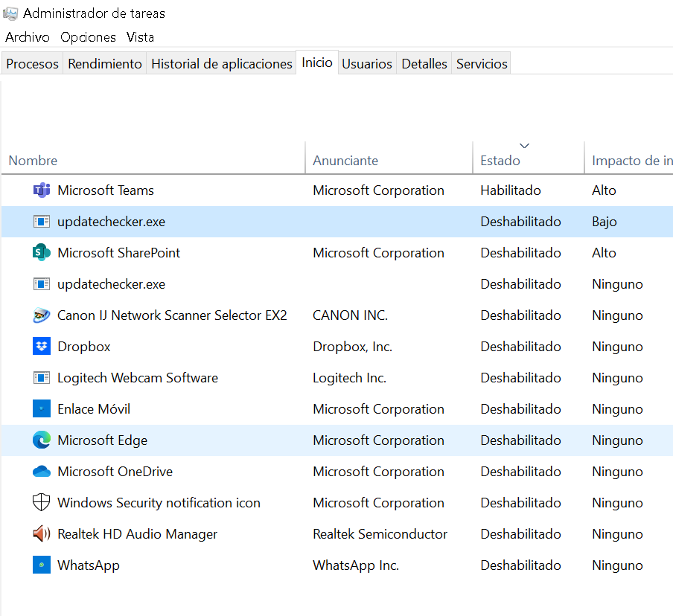
Task: Select the Microsoft Edge entry name
Action: 103,440
